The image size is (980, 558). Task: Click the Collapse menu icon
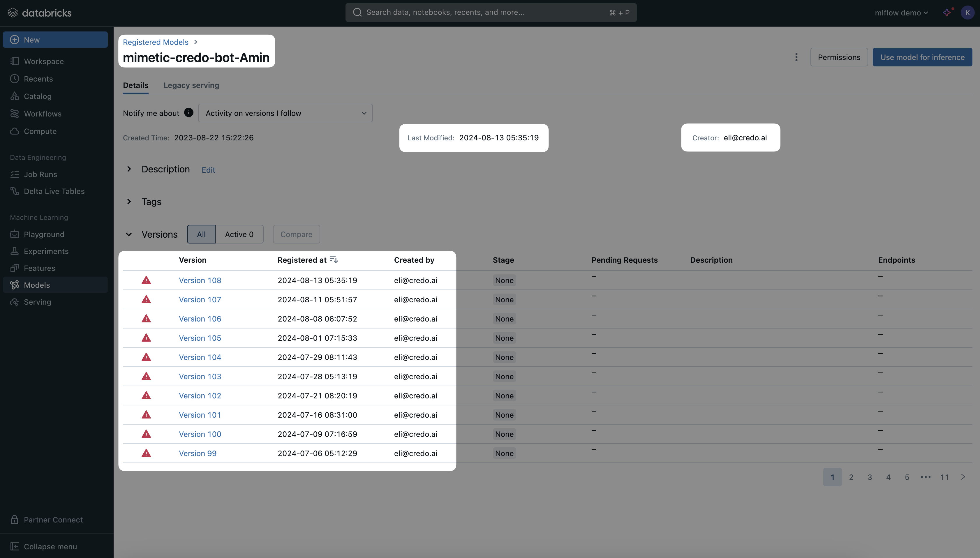(x=15, y=547)
